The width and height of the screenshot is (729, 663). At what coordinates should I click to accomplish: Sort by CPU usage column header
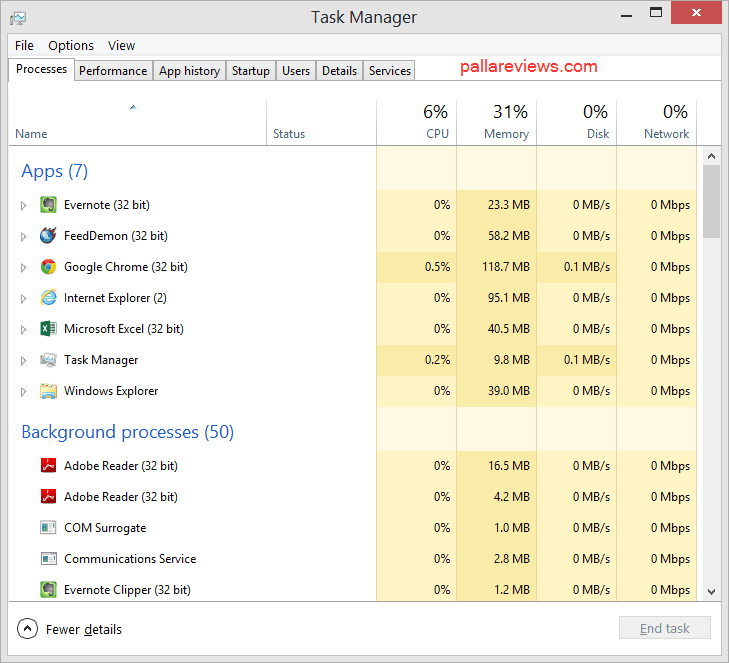[x=435, y=122]
